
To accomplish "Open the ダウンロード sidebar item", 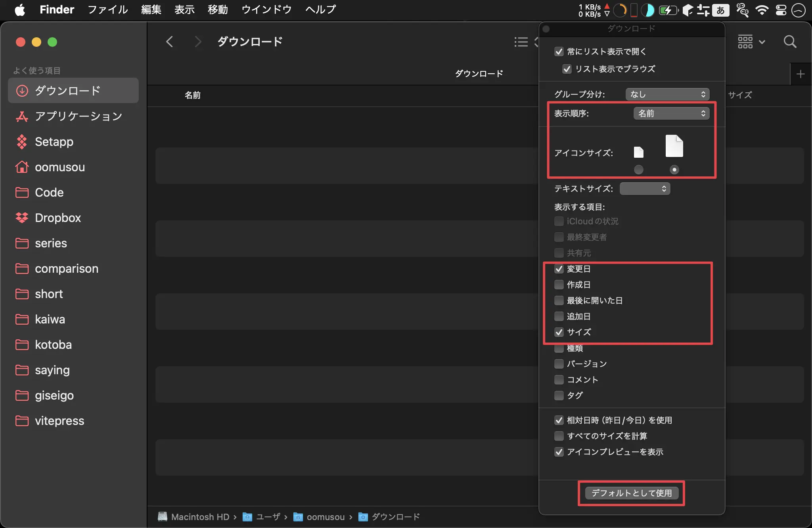I will click(x=73, y=91).
